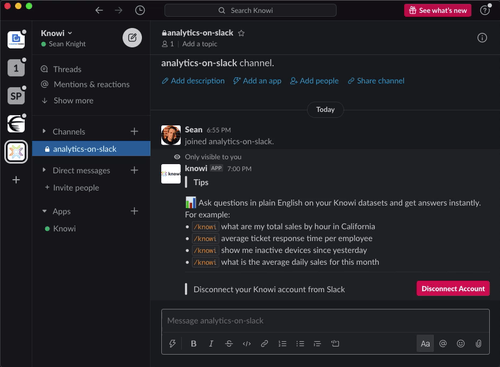The height and width of the screenshot is (367, 500).
Task: Open Sean's profile avatar
Action: (x=171, y=135)
